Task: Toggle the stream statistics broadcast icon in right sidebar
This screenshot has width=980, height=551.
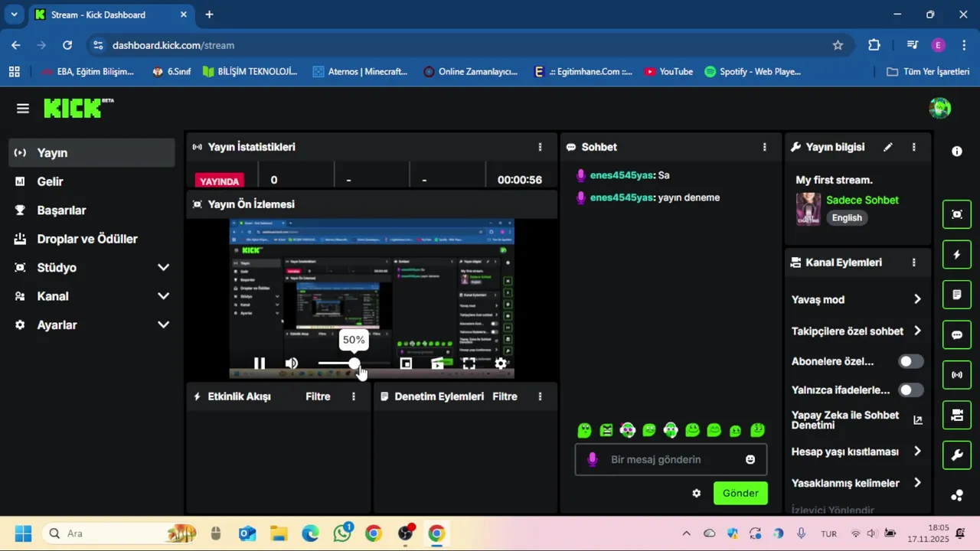Action: pos(956,375)
